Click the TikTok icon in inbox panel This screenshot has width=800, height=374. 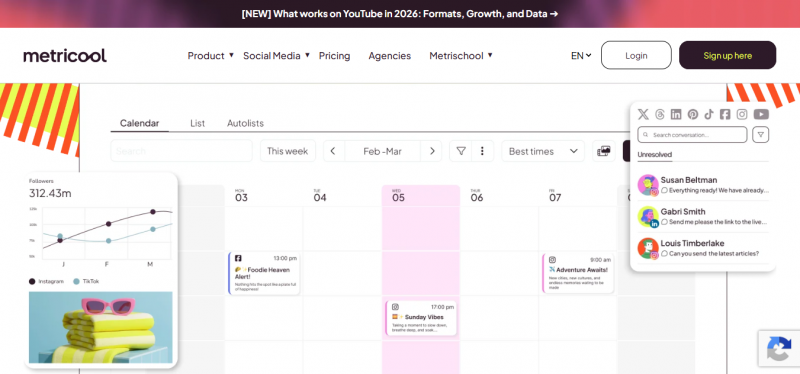pos(709,114)
